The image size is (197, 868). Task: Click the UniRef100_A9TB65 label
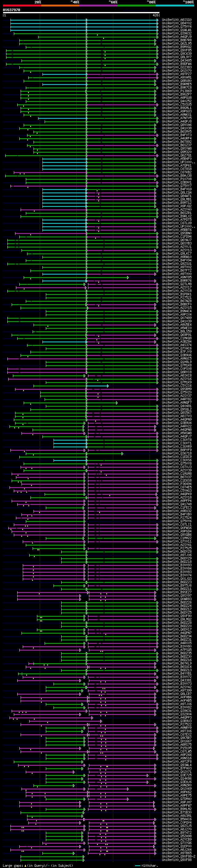[x=177, y=853]
